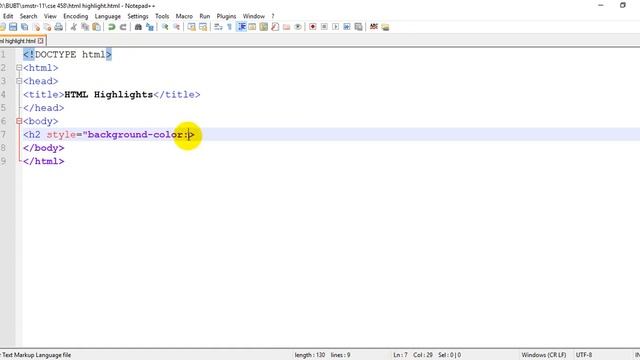Click the Copy toolbar icon
The height and width of the screenshot is (360, 640).
coord(85,27)
